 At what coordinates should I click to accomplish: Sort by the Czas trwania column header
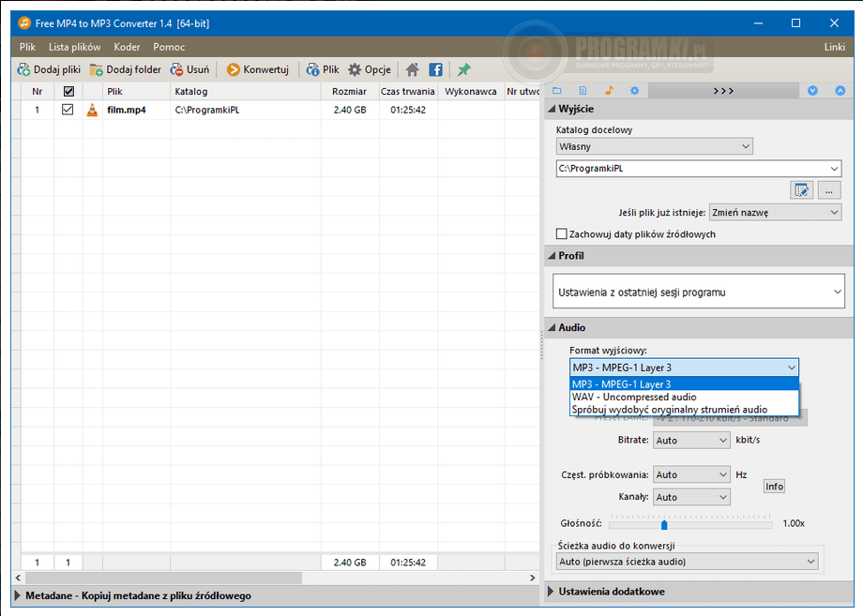[x=408, y=91]
